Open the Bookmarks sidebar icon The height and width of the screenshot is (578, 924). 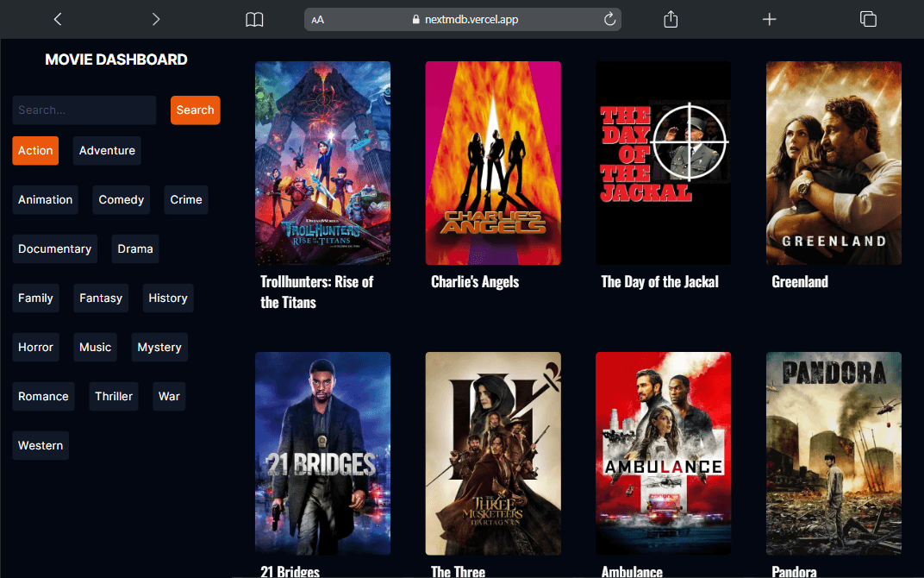(x=254, y=18)
